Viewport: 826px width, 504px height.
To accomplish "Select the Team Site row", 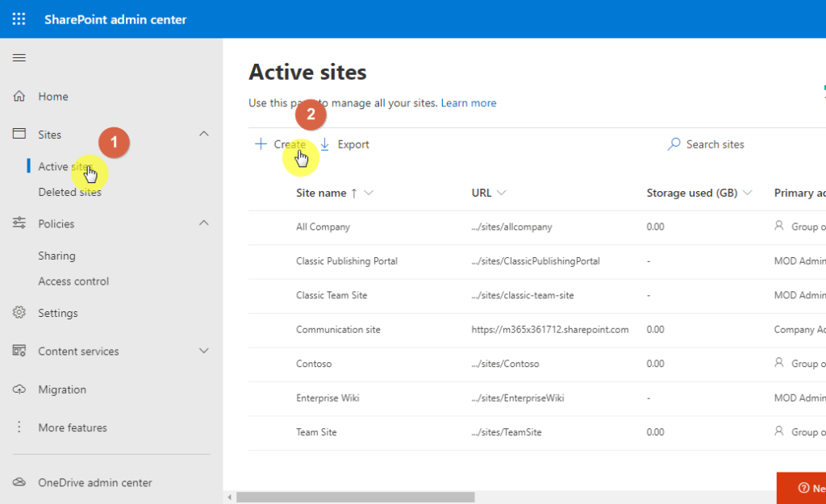I will pyautogui.click(x=537, y=432).
